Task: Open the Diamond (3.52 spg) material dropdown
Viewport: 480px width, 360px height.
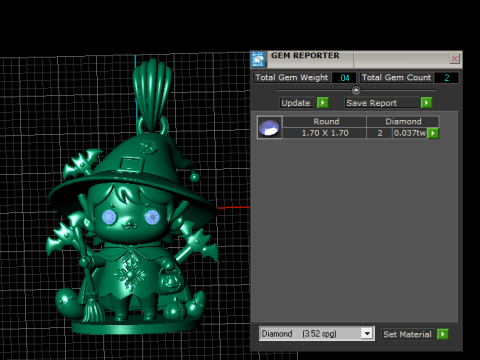Action: (317, 334)
